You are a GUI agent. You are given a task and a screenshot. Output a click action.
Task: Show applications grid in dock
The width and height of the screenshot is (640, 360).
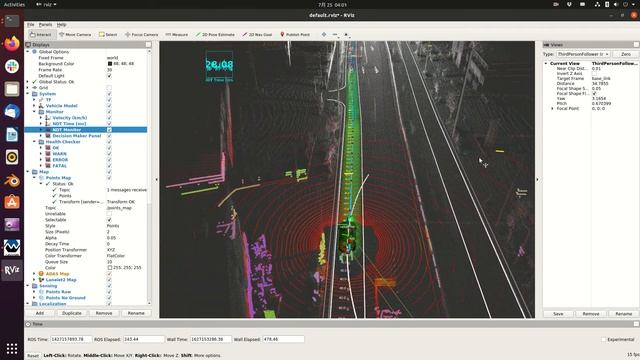pyautogui.click(x=12, y=348)
